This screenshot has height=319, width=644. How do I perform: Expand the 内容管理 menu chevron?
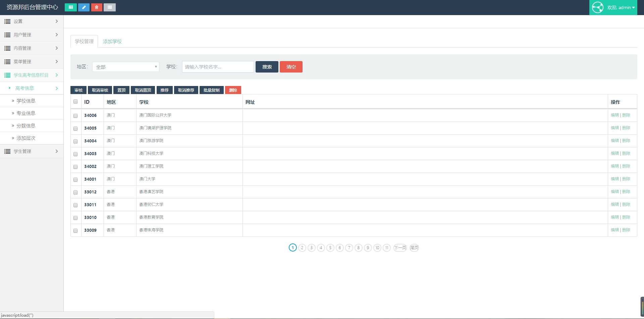pos(57,48)
